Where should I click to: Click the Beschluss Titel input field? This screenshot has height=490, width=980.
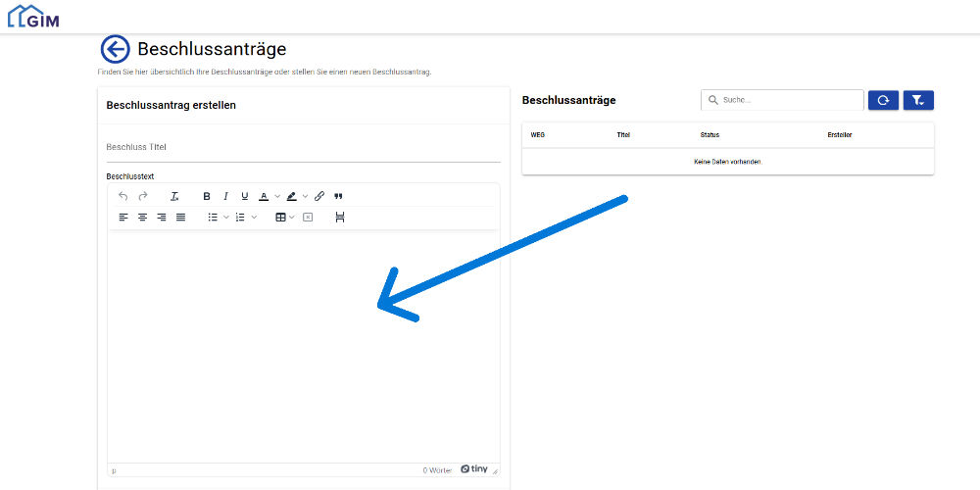coord(303,147)
